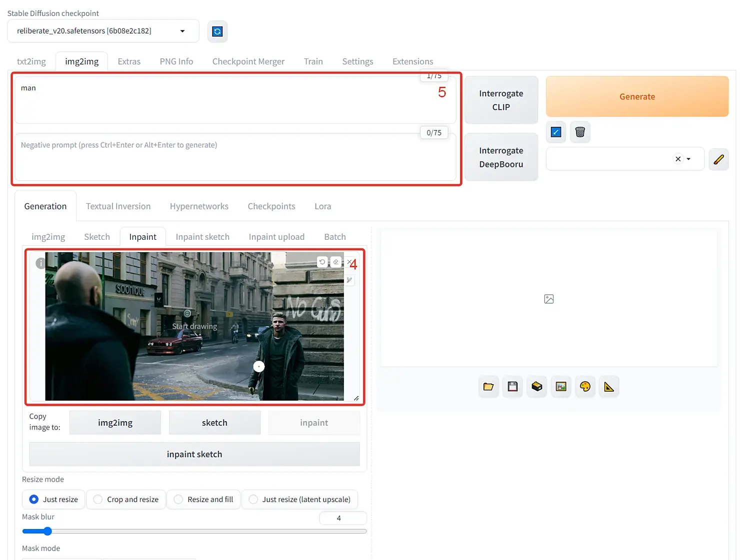Screen dimensions: 744x560
Task: Open the Inpaint sketch tab
Action: click(202, 237)
